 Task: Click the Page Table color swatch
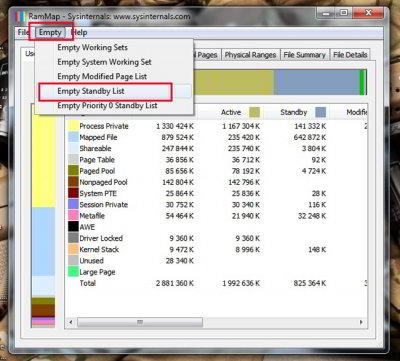73,160
